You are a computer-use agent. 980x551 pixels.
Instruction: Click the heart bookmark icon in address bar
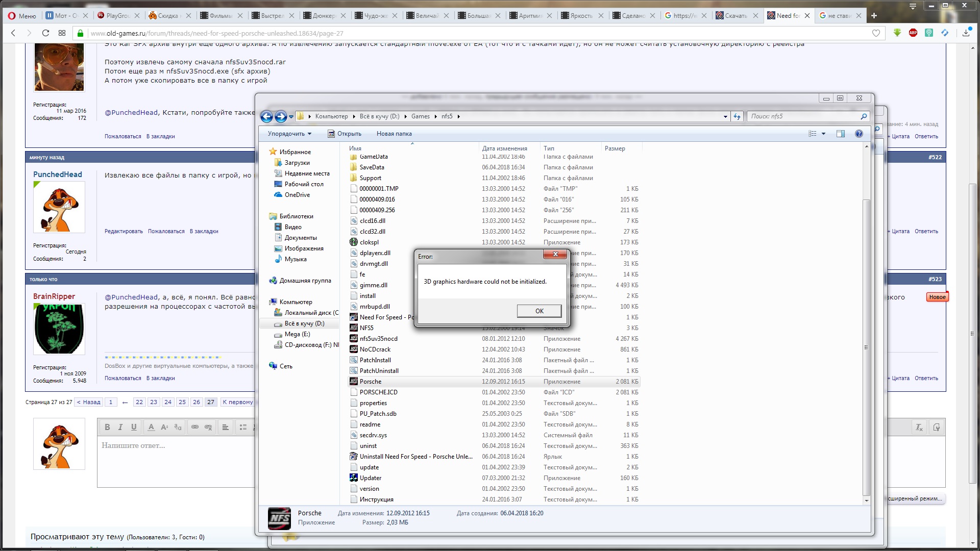876,33
